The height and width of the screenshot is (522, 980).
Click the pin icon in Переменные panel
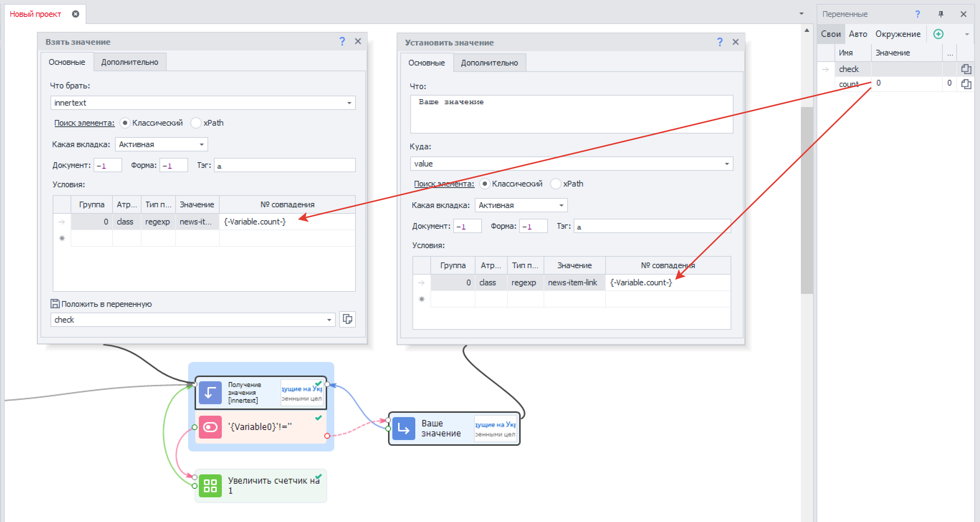(941, 14)
